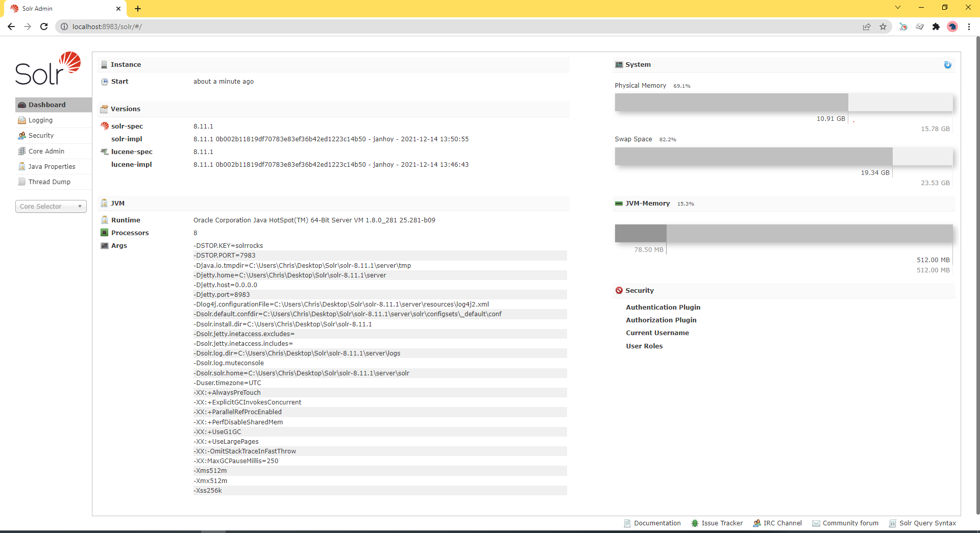Viewport: 980px width, 533px height.
Task: Open the browser extensions puzzle icon
Action: pos(936,27)
